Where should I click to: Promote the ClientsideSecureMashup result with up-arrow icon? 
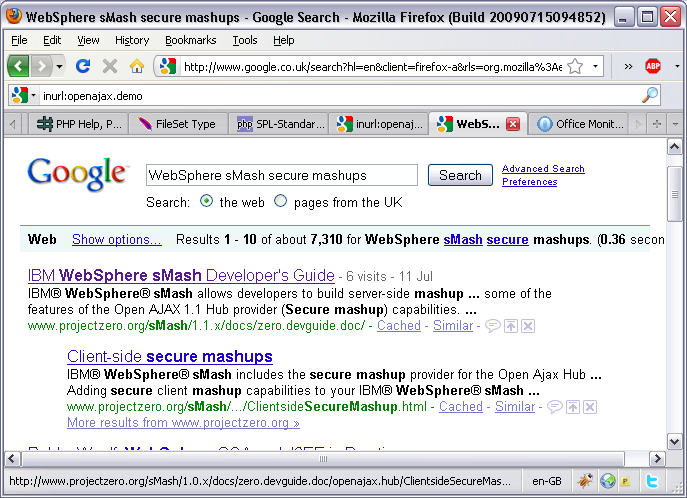pyautogui.click(x=573, y=407)
